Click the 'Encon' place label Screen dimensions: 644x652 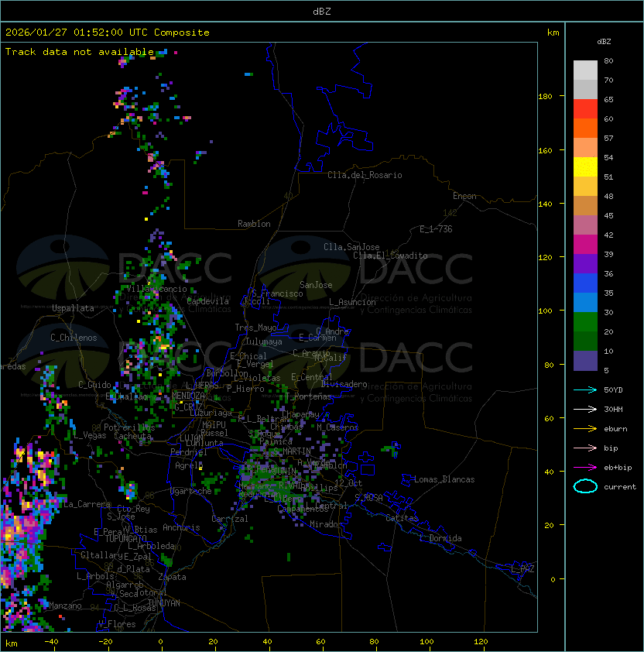pos(464,196)
